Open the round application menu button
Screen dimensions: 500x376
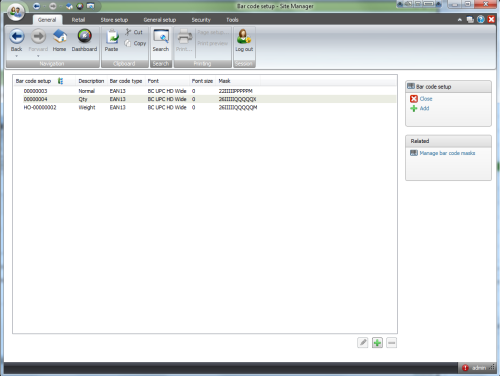point(15,12)
